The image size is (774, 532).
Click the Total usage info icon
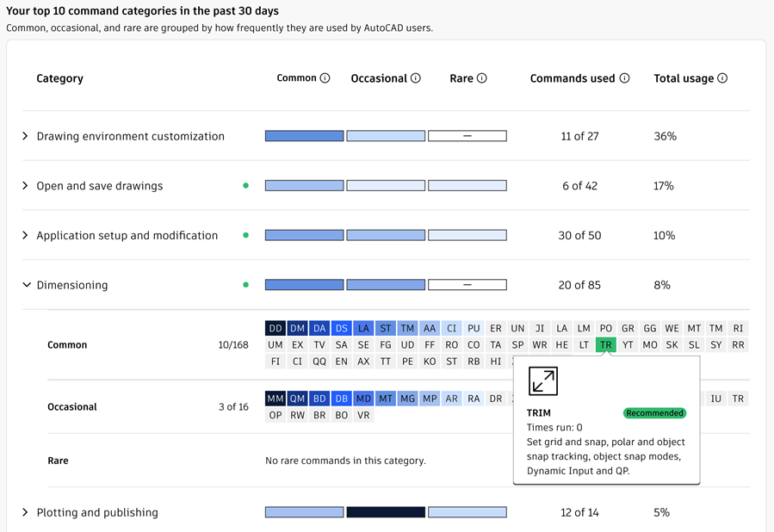point(722,78)
